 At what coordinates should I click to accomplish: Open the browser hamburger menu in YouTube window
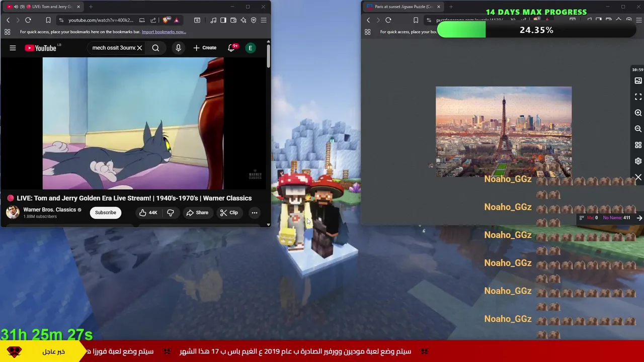[264, 20]
